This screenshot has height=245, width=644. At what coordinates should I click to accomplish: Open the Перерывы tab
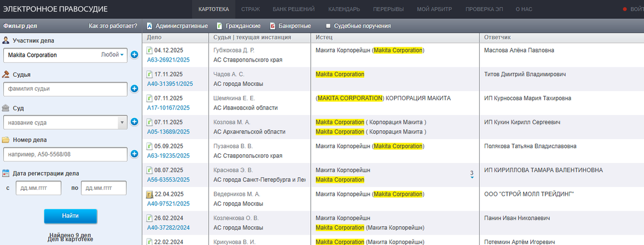click(388, 9)
